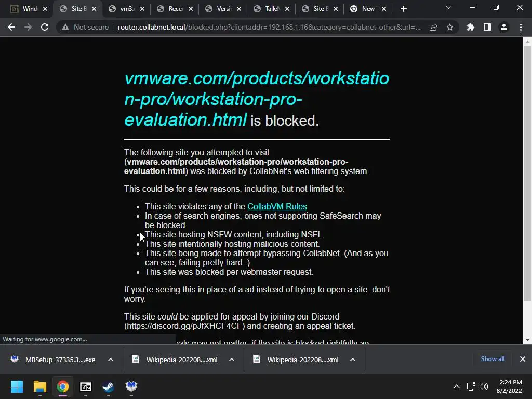Click Show all downloads
532x399 pixels.
tap(493, 359)
